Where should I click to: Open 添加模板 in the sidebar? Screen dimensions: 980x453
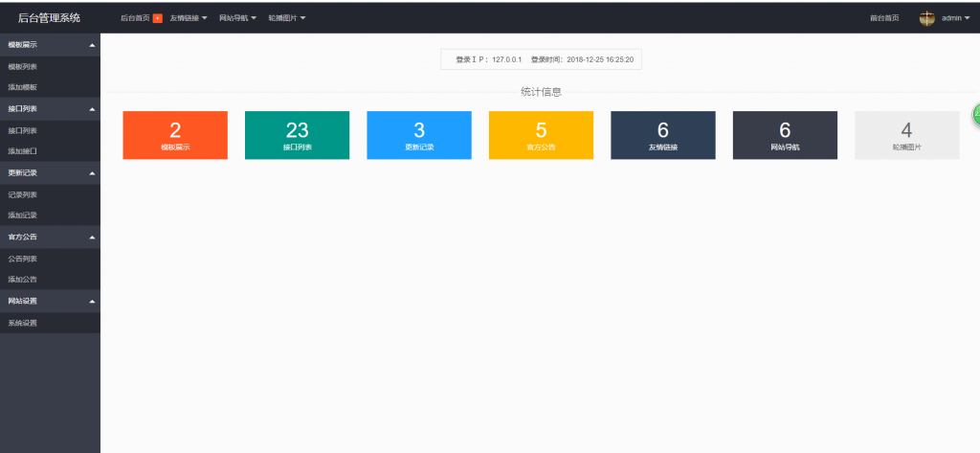(23, 87)
